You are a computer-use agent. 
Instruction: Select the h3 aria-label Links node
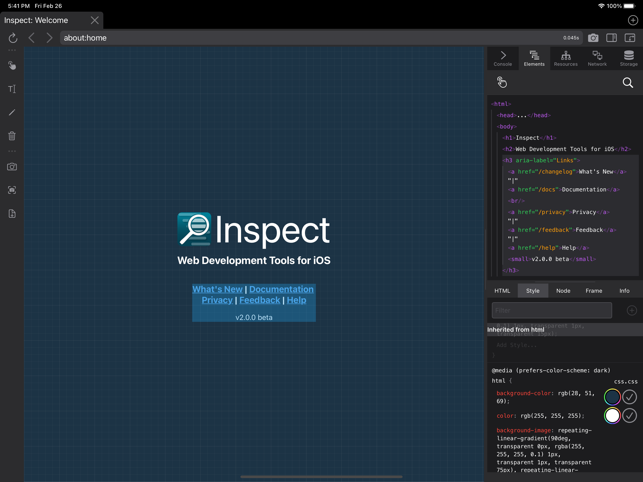coord(541,160)
